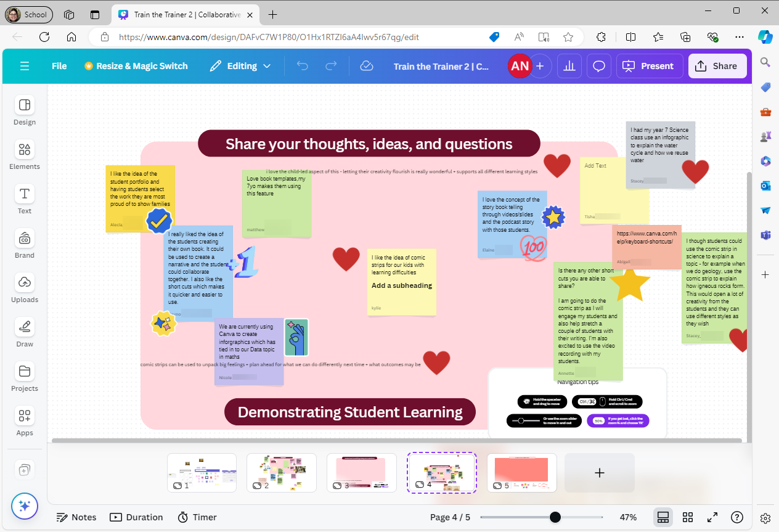Select the 100 emoji sticker
Viewport: 779px width, 532px height.
click(534, 247)
